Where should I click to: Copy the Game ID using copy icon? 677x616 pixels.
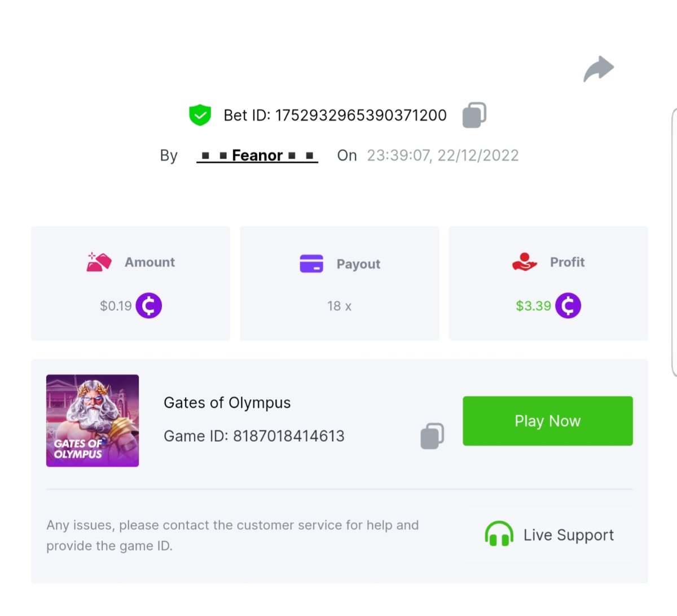(x=432, y=436)
